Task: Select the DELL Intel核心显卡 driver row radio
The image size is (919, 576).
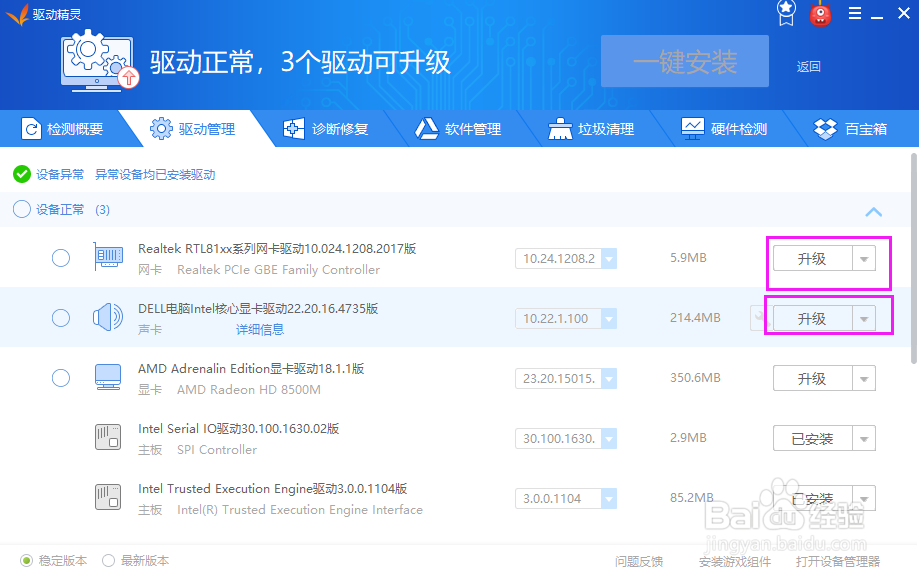Action: (61, 318)
